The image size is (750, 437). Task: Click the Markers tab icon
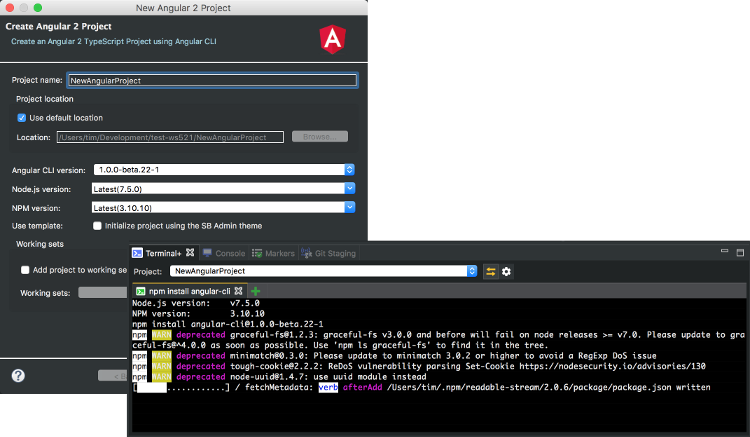(257, 253)
